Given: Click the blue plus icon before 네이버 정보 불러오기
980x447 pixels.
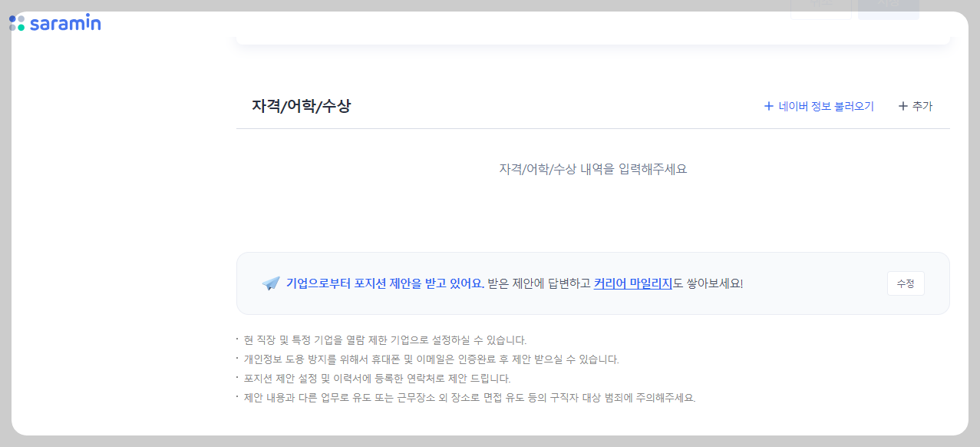Looking at the screenshot, I should (x=767, y=106).
